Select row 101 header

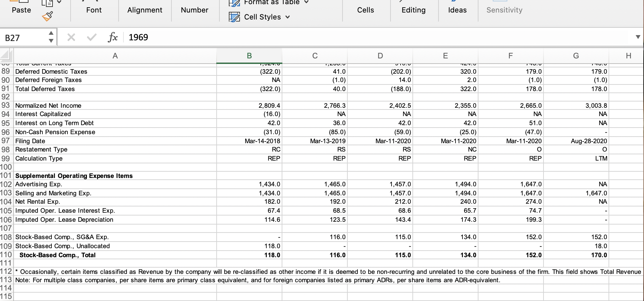(x=6, y=176)
